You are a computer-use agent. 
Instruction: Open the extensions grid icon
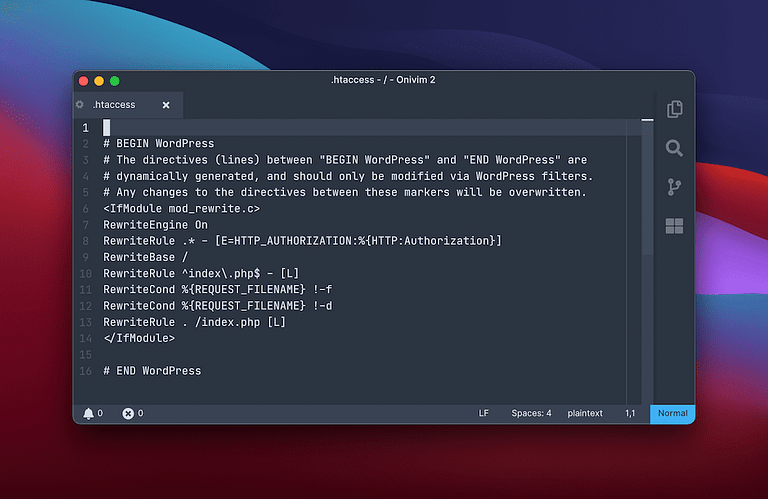pos(675,226)
